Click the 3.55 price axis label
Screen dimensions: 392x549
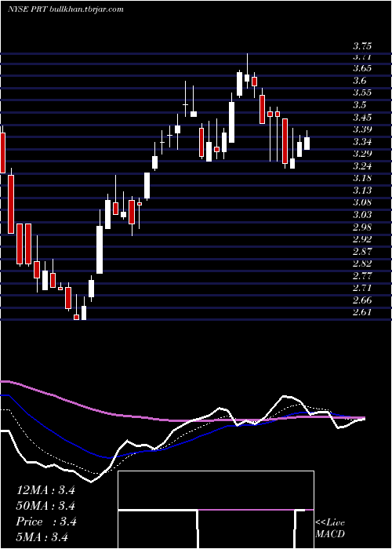pyautogui.click(x=362, y=93)
